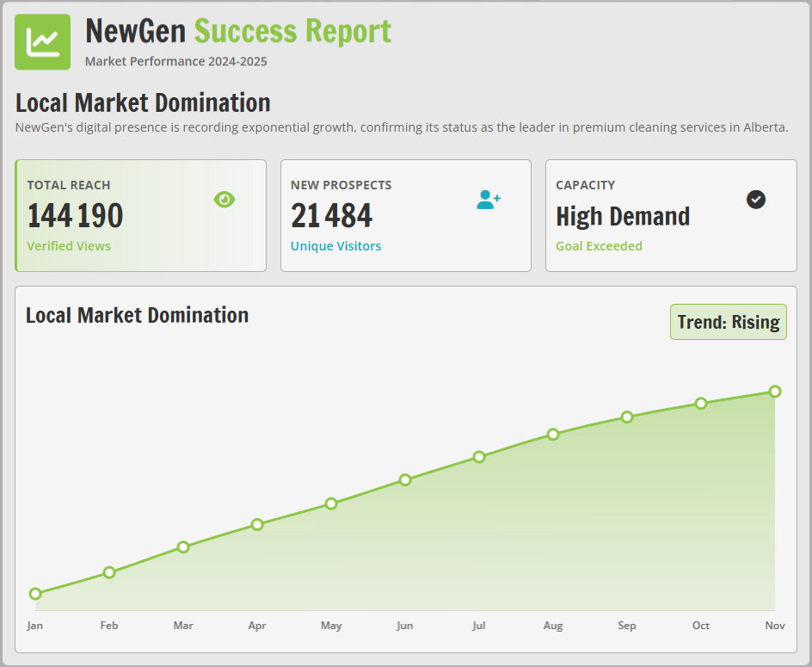Click the Unique Visitors link
This screenshot has width=812, height=667.
[335, 246]
